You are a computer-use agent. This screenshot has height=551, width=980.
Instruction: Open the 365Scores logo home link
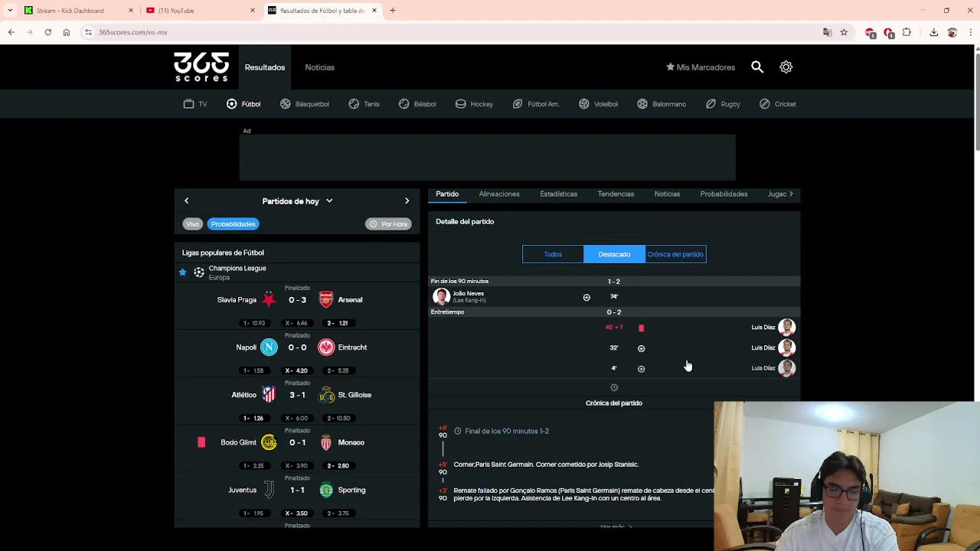coord(201,67)
